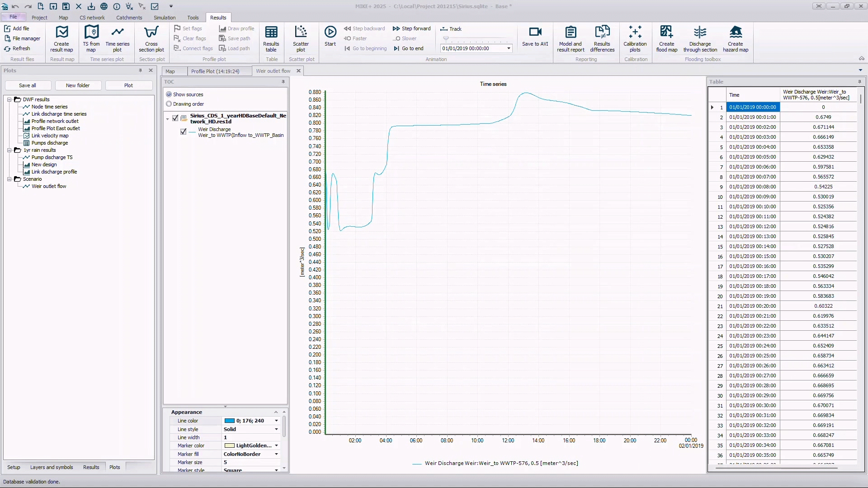The height and width of the screenshot is (488, 868).
Task: Open the TS from map tool
Action: (x=91, y=33)
